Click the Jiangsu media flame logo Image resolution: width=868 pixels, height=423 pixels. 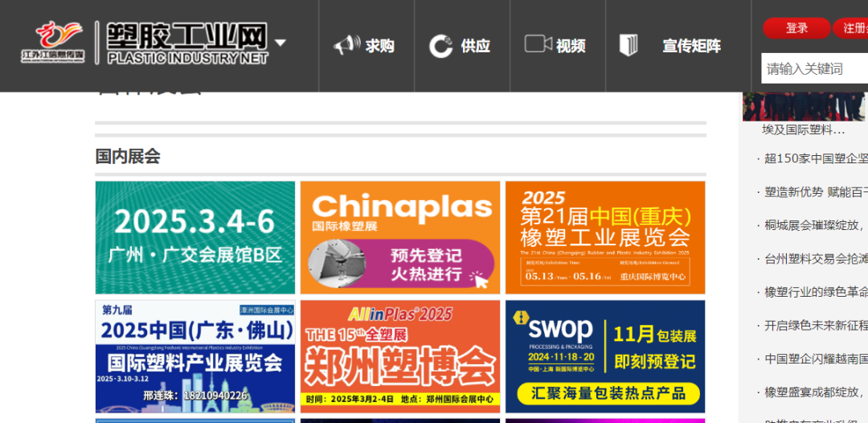click(53, 42)
